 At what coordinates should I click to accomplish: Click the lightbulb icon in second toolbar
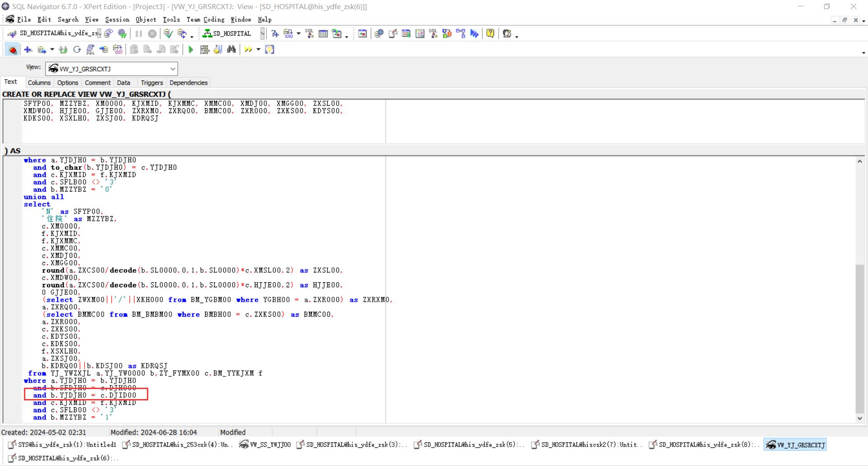click(269, 50)
